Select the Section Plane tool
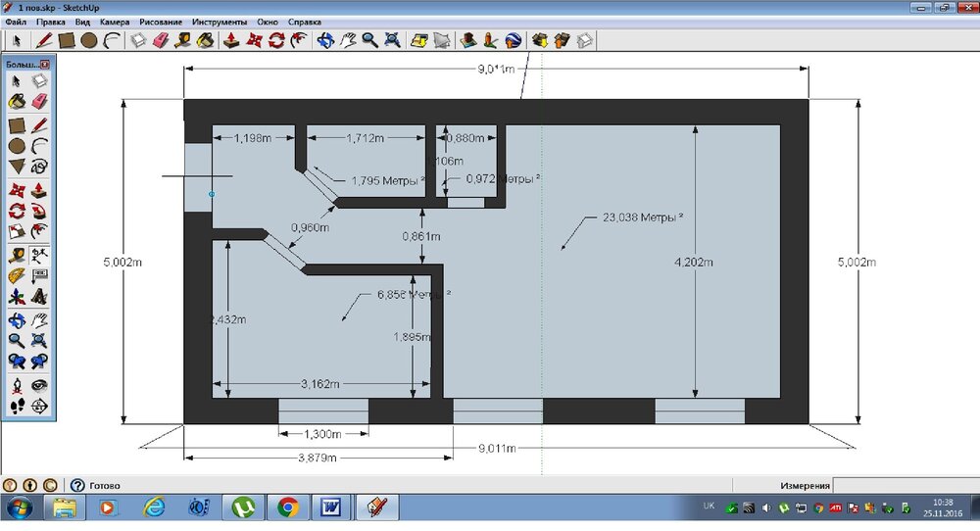980x531 pixels. (x=39, y=406)
